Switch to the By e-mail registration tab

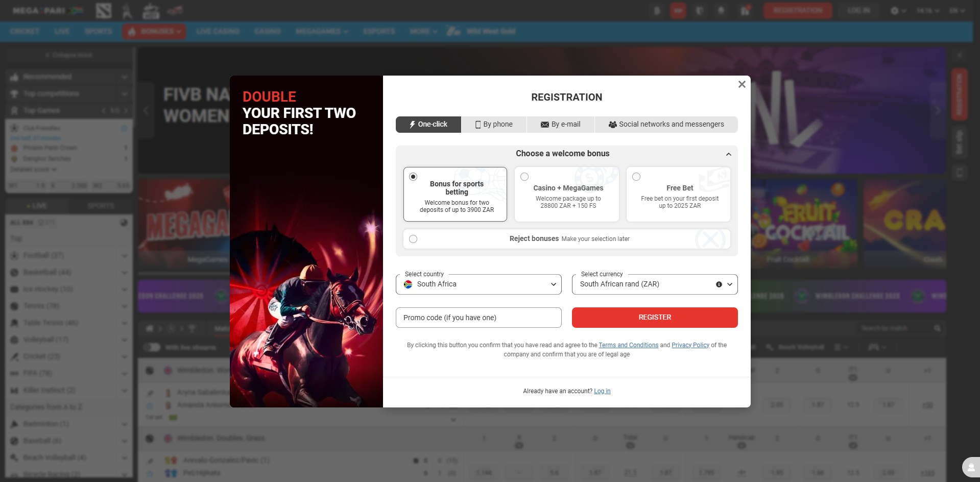560,124
